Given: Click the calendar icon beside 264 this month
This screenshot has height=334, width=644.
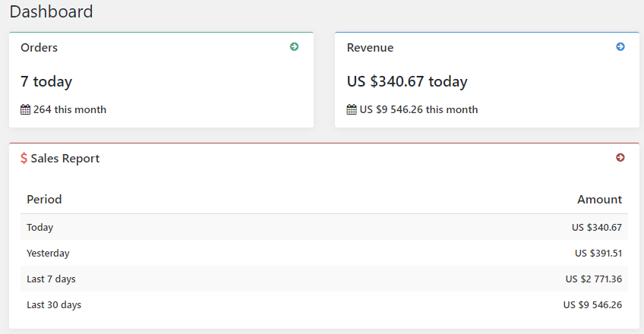Looking at the screenshot, I should (26, 109).
